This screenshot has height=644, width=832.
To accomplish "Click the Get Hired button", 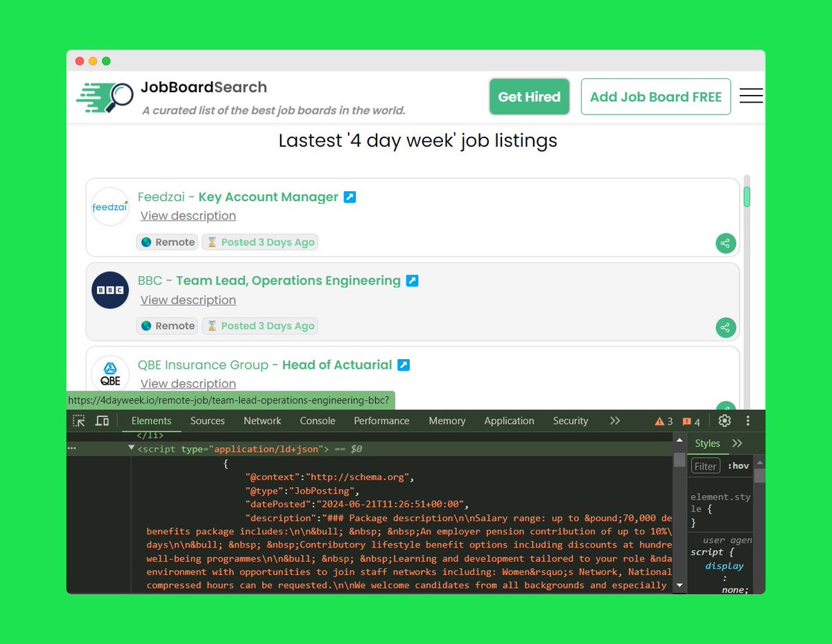I will click(529, 96).
